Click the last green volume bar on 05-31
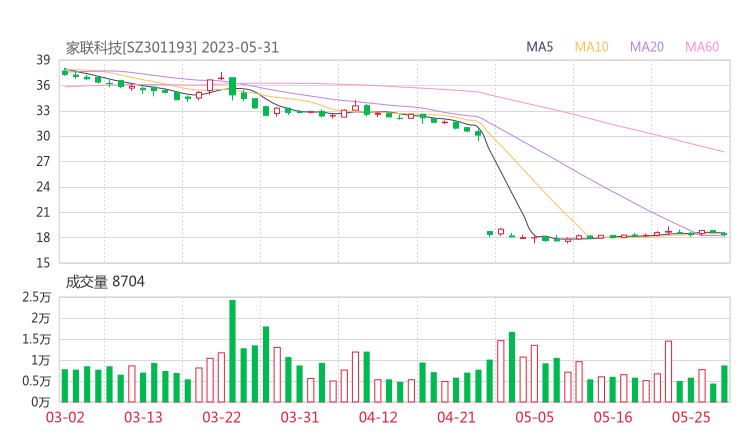The image size is (740, 440). [x=724, y=384]
